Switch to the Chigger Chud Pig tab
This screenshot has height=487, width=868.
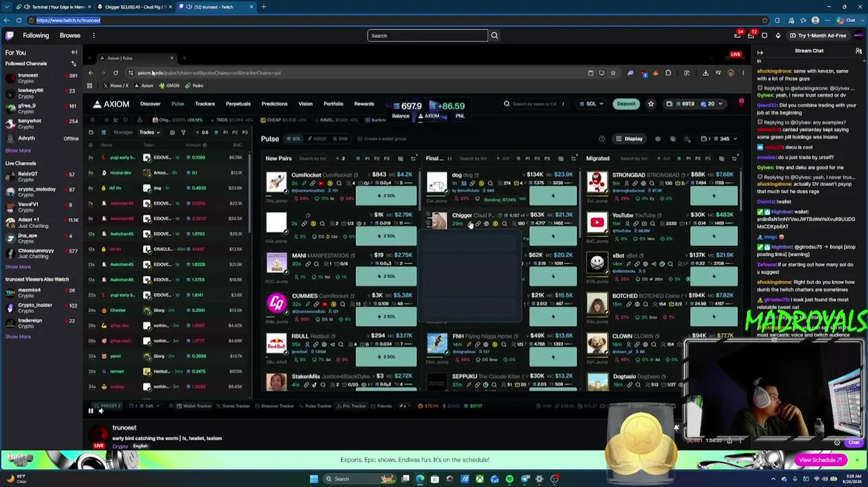coord(134,7)
